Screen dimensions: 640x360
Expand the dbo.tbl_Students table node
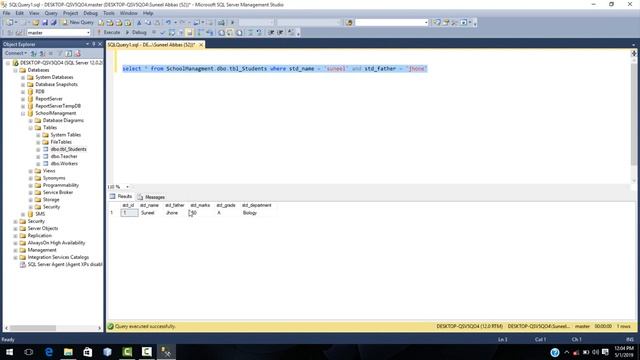(38, 149)
